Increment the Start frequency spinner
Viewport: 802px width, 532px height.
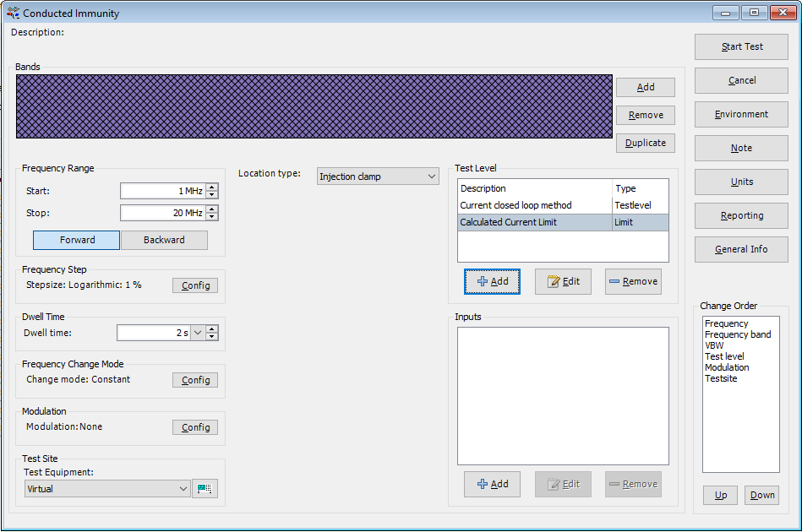213,187
